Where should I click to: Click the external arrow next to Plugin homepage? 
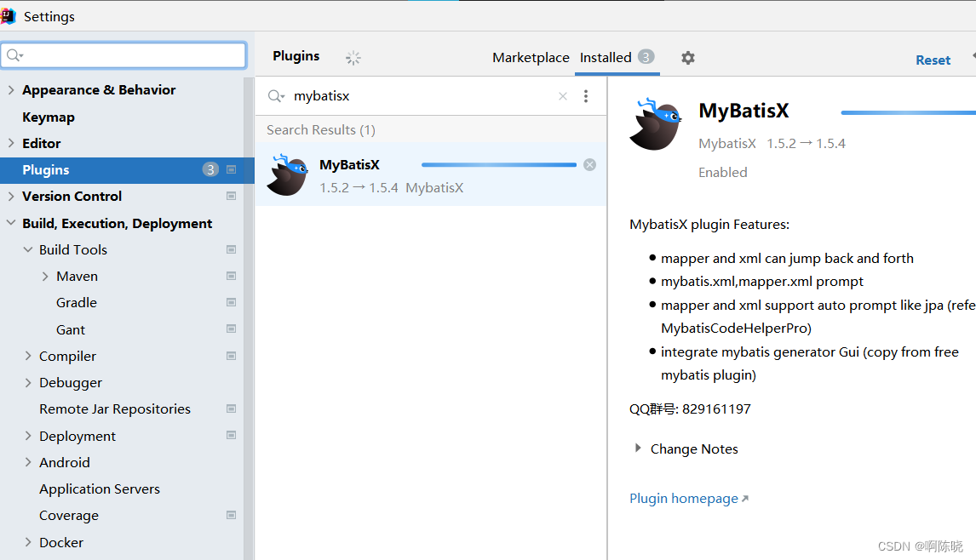745,499
